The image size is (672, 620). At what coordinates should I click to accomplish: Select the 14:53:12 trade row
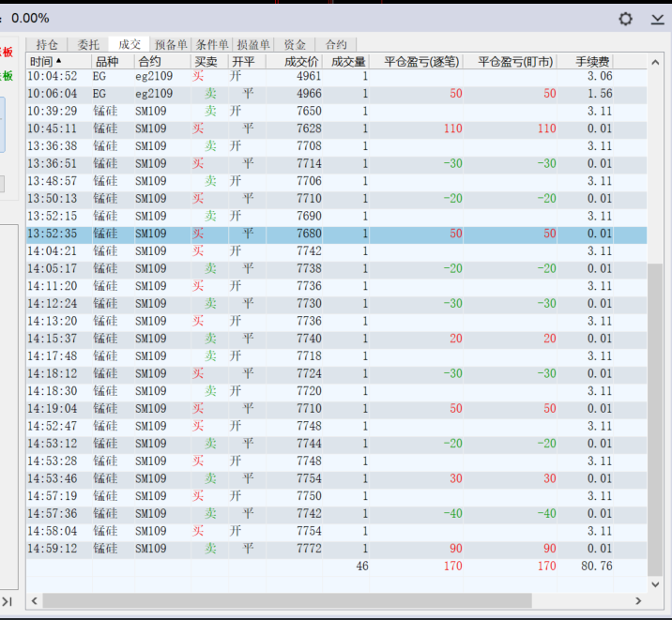[336, 444]
